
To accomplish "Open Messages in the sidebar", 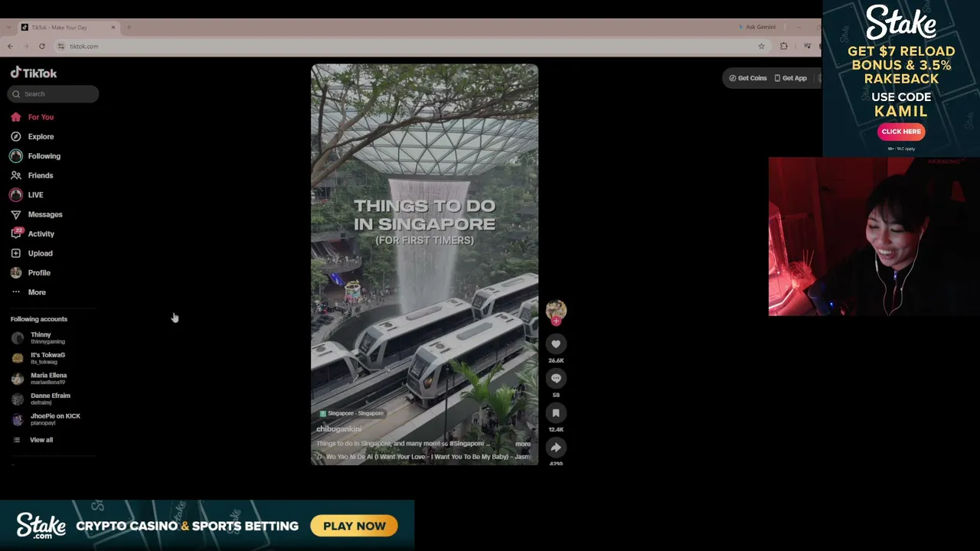I will [45, 214].
